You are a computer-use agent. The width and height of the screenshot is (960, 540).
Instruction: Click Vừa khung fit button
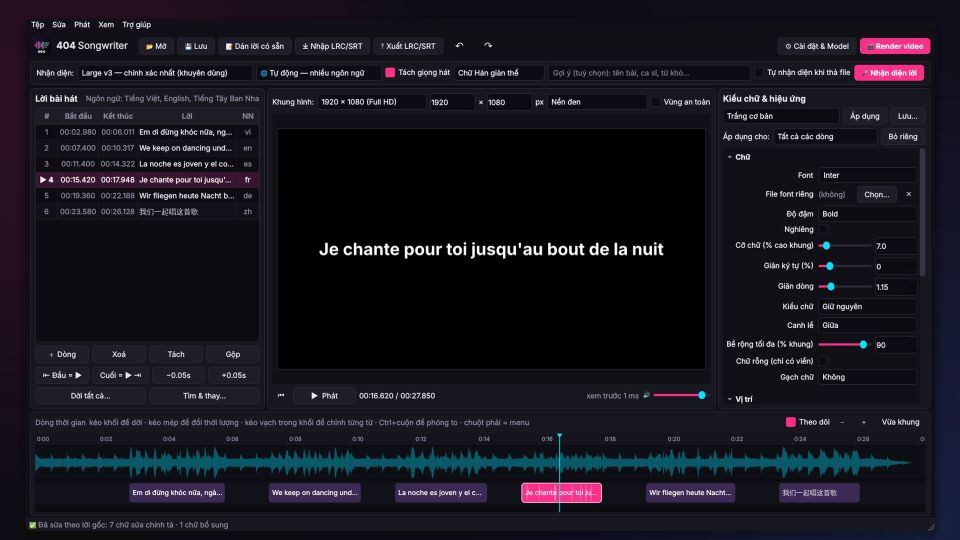pos(900,422)
